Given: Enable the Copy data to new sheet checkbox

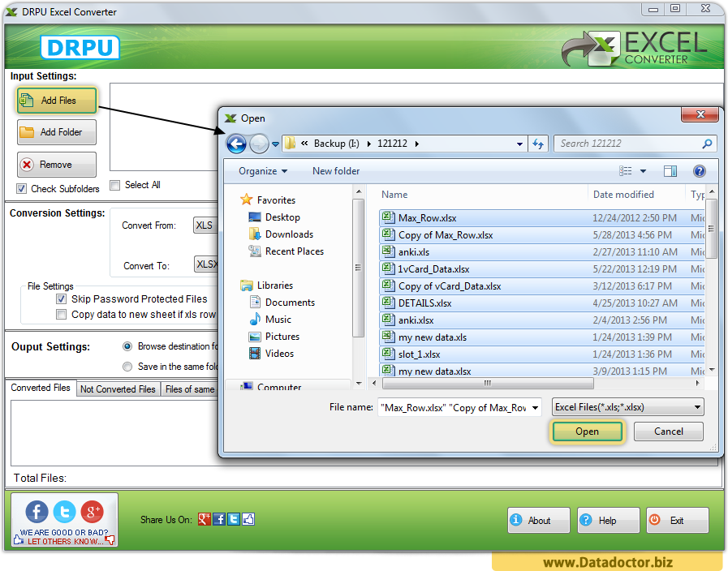Looking at the screenshot, I should coord(62,315).
